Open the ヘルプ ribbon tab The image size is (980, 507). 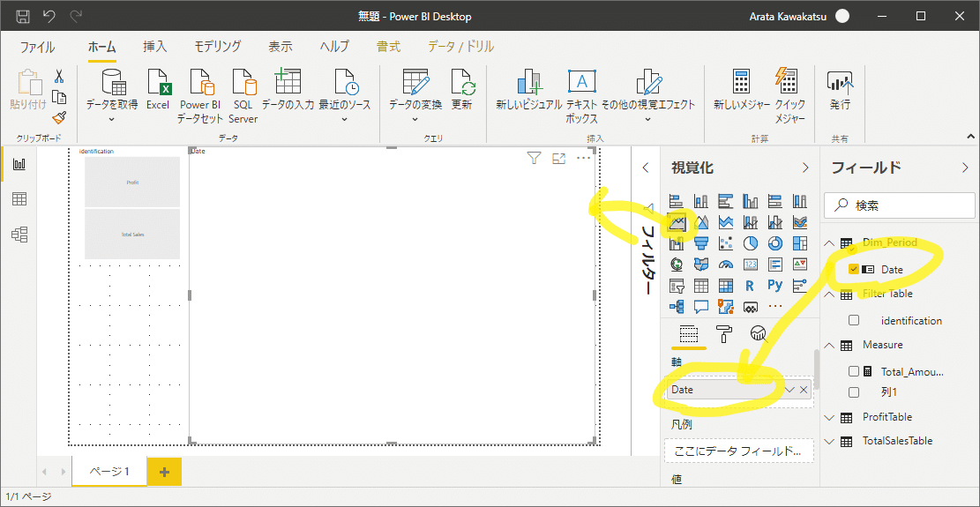tap(334, 47)
